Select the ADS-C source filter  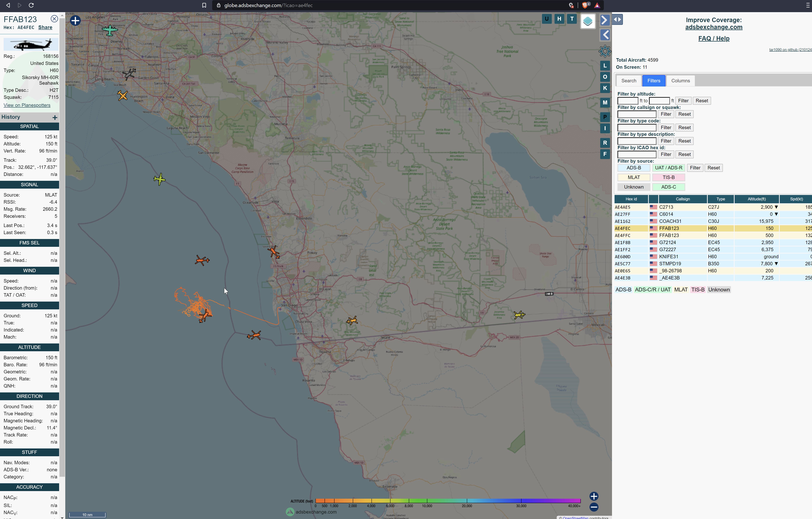(668, 187)
